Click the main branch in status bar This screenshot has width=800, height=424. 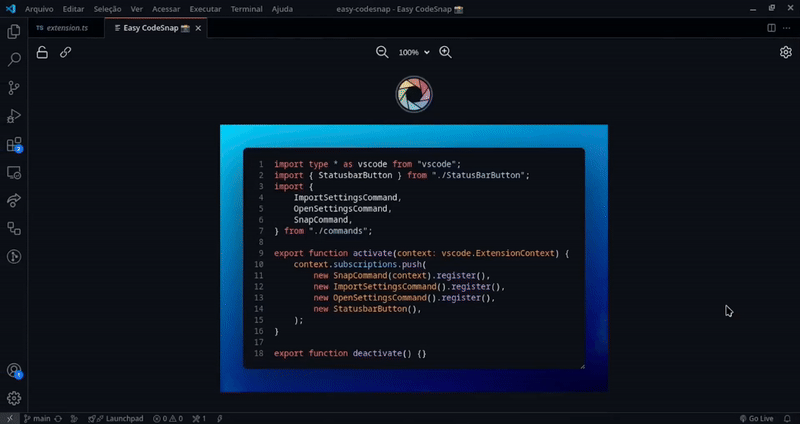click(37, 418)
